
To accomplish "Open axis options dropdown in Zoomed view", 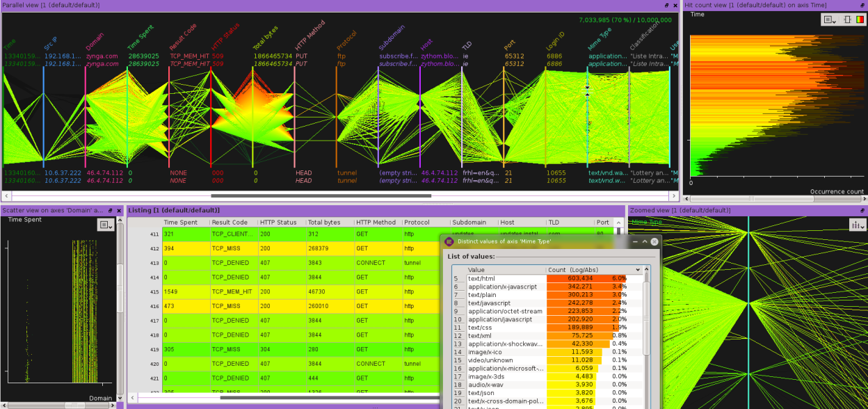I will (856, 225).
